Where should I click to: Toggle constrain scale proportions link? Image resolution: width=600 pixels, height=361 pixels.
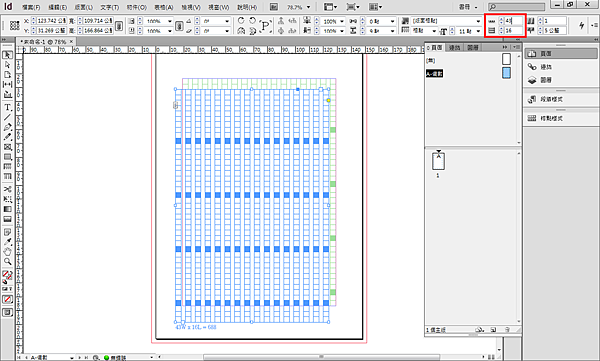(179, 26)
